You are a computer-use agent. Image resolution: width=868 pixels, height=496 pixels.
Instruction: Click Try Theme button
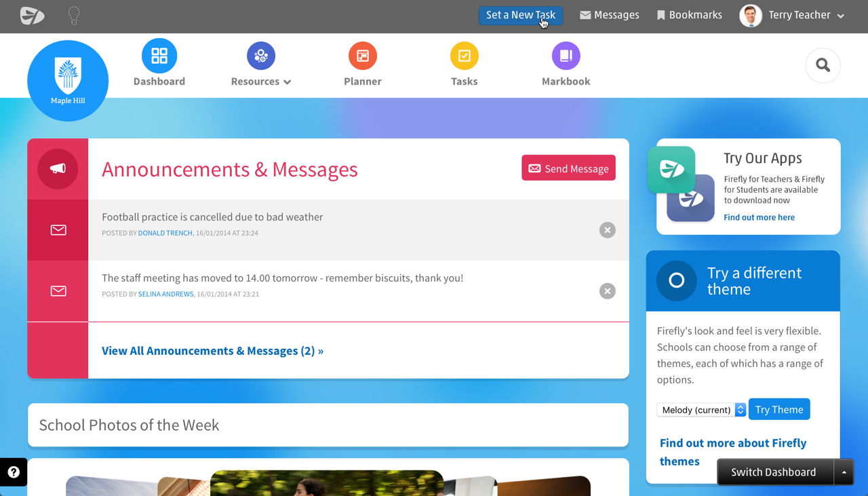click(779, 409)
